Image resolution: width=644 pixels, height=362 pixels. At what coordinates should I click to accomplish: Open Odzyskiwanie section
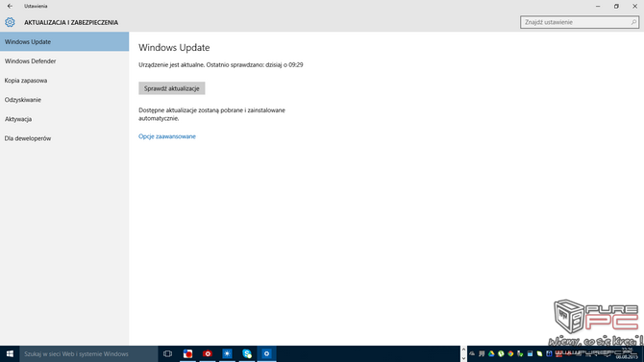tap(64, 100)
